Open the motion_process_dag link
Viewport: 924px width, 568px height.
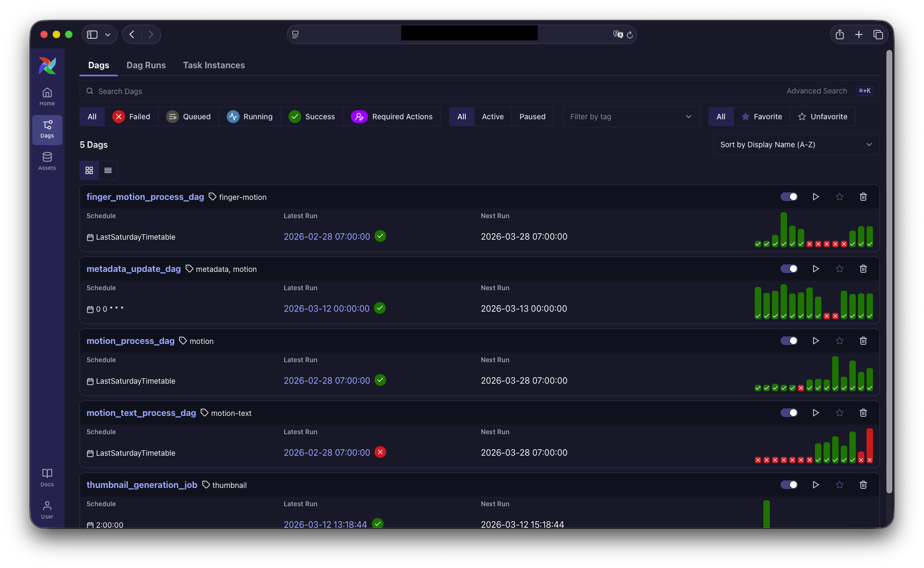pos(131,341)
